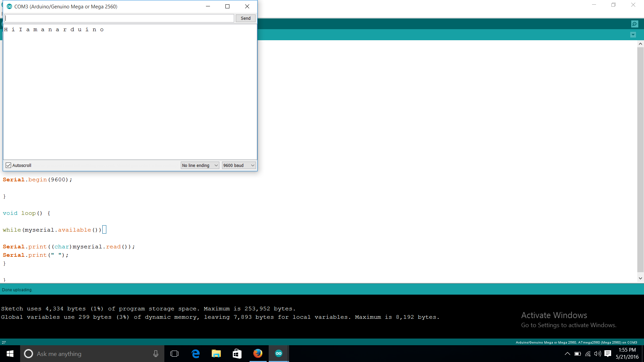
Task: Click the serial message input field
Action: (x=119, y=18)
